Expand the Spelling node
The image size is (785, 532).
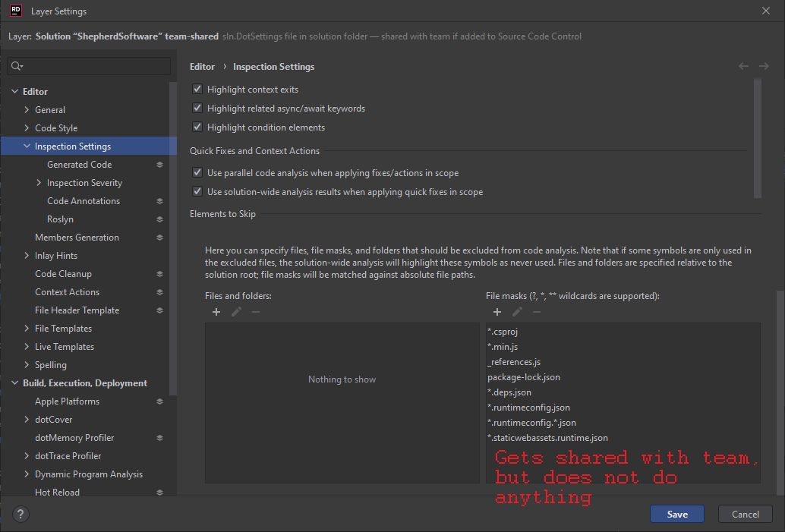point(27,365)
